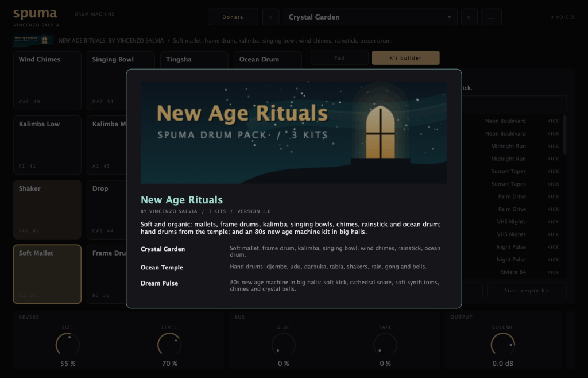Viewport: 588px width, 378px height.
Task: Select the Crystal Garden kit in the dialog
Action: point(163,249)
